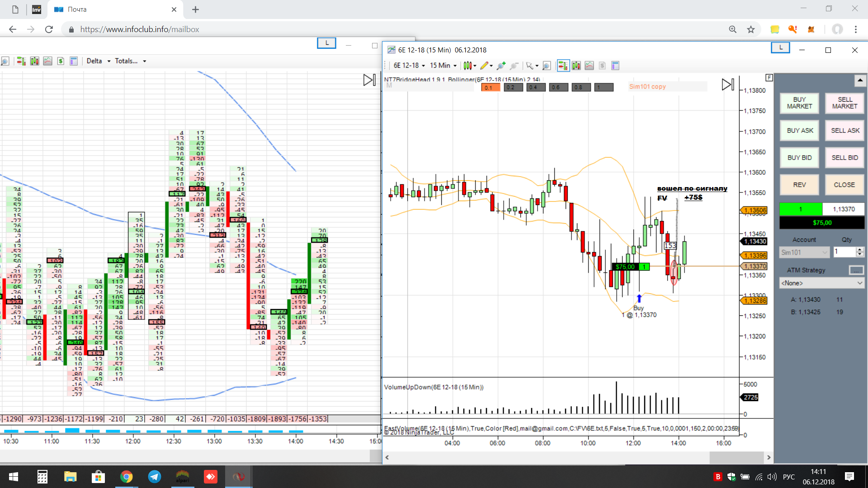Expand the 15 Min interval dropdown
The height and width of the screenshot is (488, 868).
(443, 66)
